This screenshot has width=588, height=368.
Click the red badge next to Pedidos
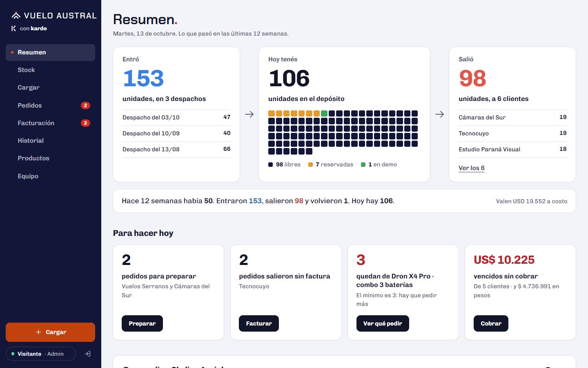(x=85, y=105)
